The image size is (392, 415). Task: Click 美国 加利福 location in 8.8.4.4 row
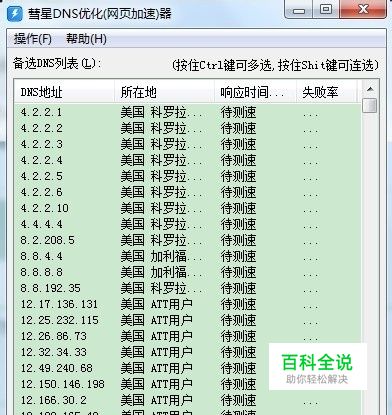[x=161, y=256]
